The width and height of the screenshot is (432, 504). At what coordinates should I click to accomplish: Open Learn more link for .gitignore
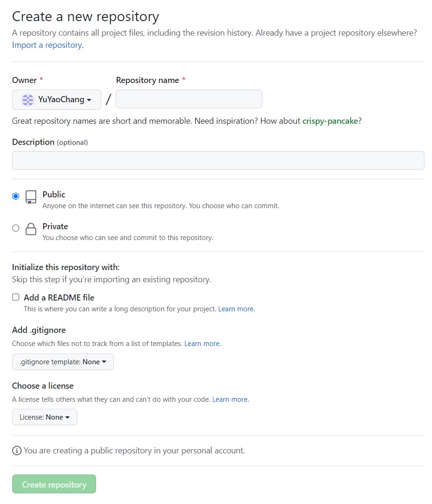point(202,344)
